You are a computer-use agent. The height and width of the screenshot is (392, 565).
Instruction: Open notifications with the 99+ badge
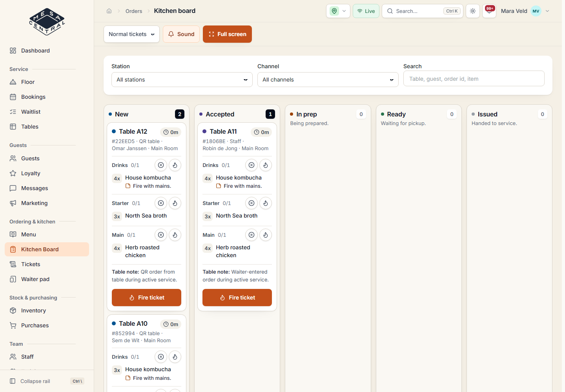[489, 11]
